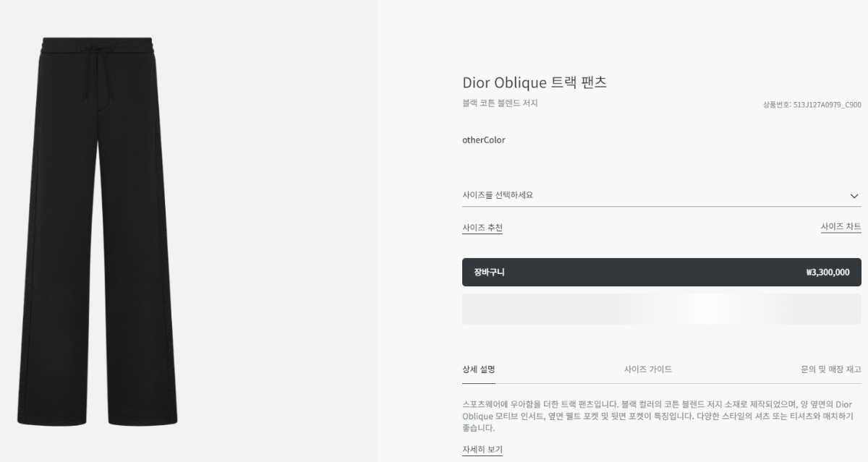
Task: Click the right leg hem of the pants
Action: 142,418
